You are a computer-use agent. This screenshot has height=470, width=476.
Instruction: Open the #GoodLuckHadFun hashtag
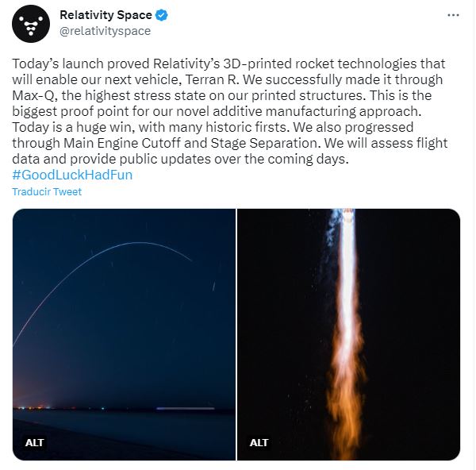coord(73,175)
